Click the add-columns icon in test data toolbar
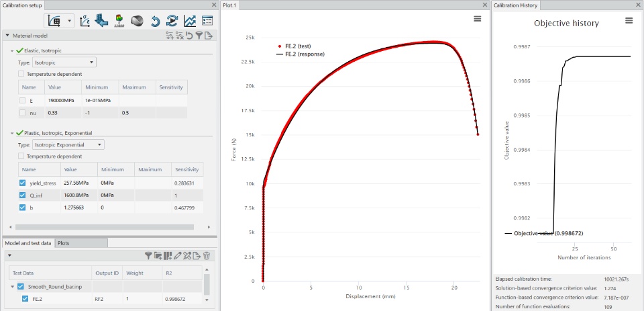This screenshot has width=644, height=311. (168, 256)
